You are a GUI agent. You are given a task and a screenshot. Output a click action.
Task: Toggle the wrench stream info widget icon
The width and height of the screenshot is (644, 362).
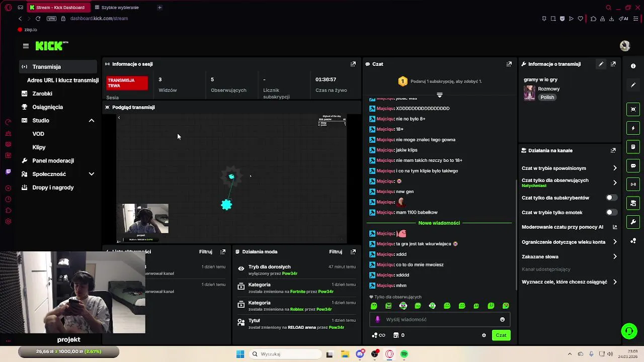tap(633, 222)
